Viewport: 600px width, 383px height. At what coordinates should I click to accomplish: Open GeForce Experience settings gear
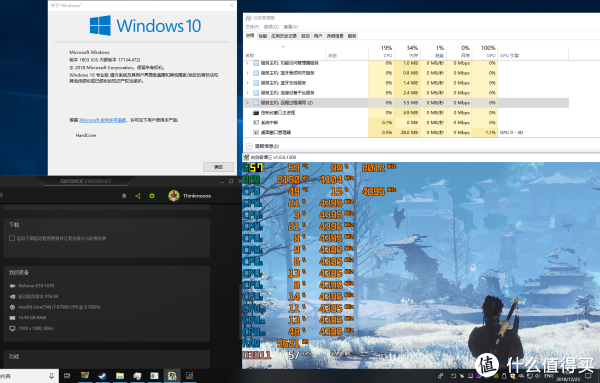click(152, 196)
